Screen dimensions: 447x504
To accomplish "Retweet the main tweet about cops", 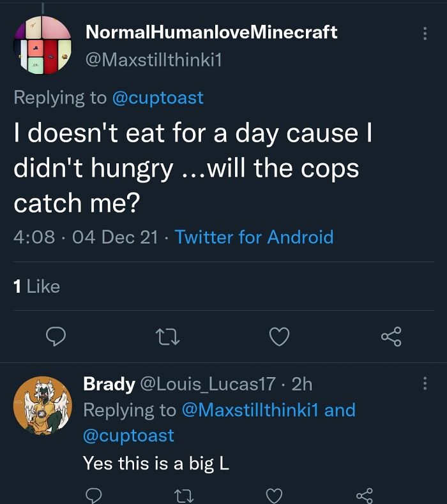I will 168,336.
